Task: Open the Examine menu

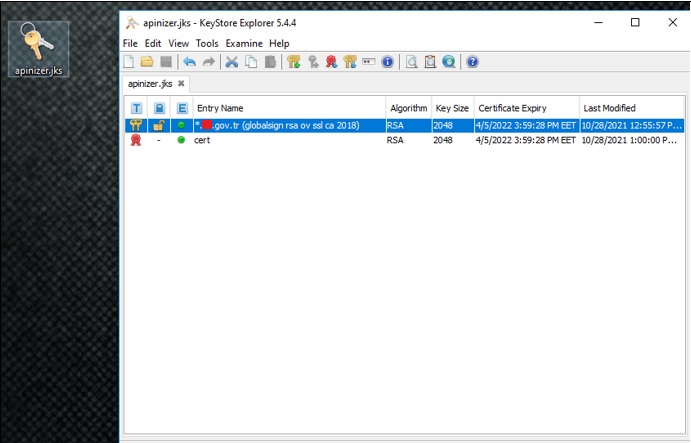Action: tap(245, 44)
